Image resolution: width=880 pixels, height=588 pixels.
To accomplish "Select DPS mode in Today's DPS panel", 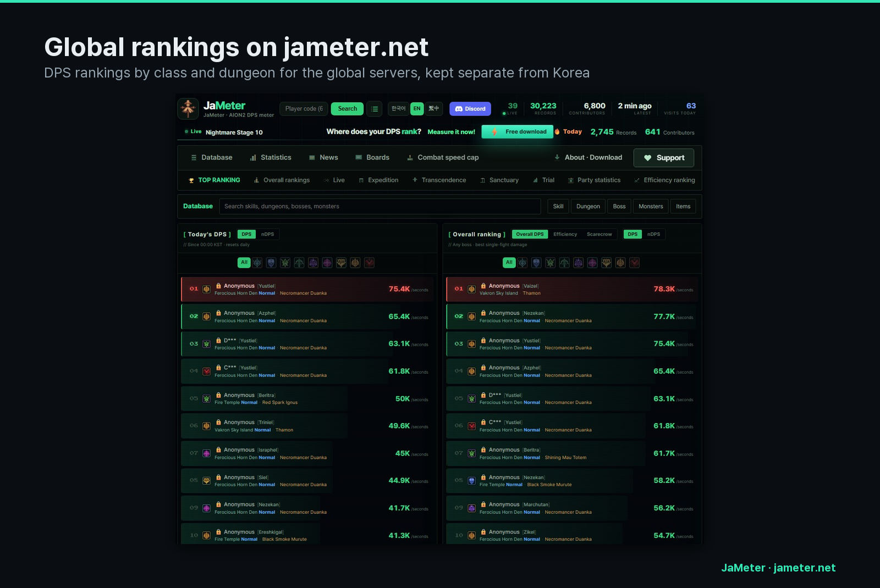I will [x=246, y=234].
